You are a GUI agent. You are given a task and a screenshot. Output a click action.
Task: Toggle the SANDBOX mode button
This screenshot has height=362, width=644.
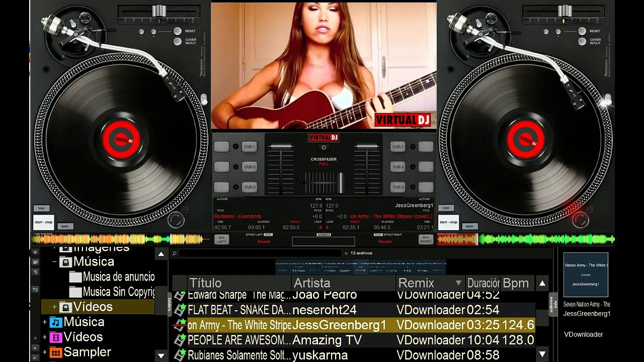(x=324, y=235)
